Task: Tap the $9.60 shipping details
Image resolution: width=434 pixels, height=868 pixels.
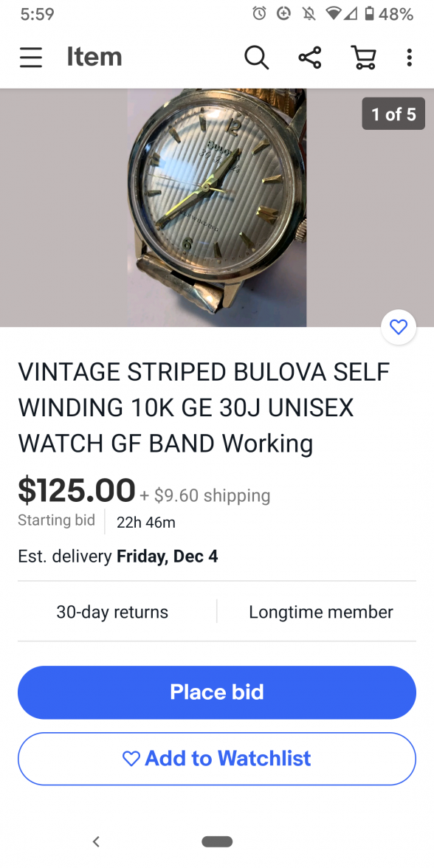Action: [x=205, y=495]
